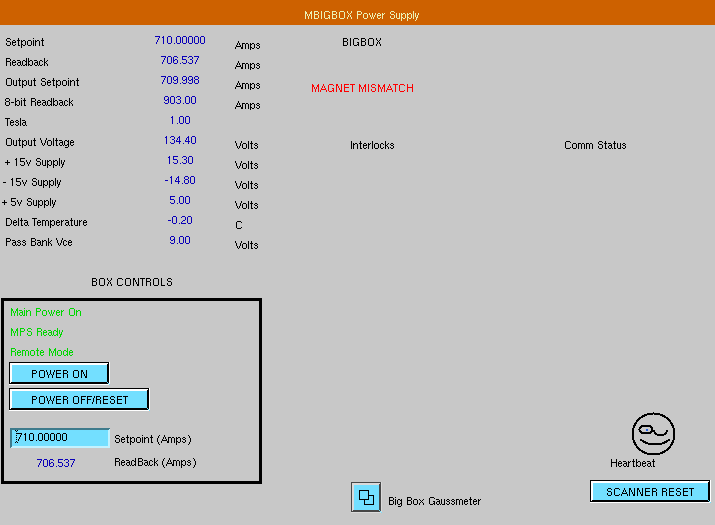Click the Remote Mode status text
Screen dimensions: 715x525
point(41,353)
